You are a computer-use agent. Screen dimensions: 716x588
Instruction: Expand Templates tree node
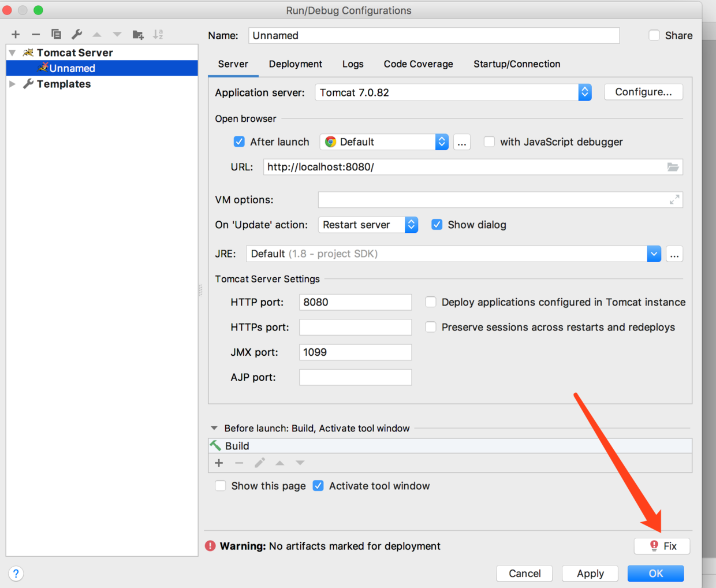(x=12, y=84)
